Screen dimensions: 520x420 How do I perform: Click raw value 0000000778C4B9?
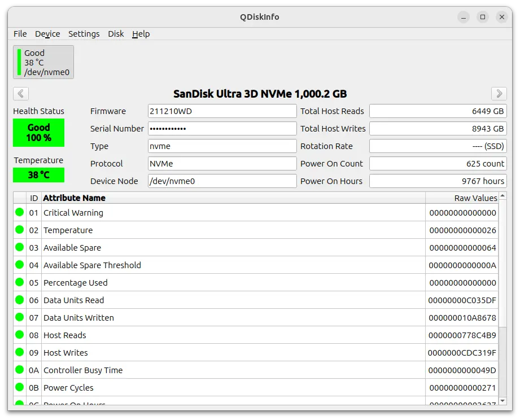[x=462, y=335]
